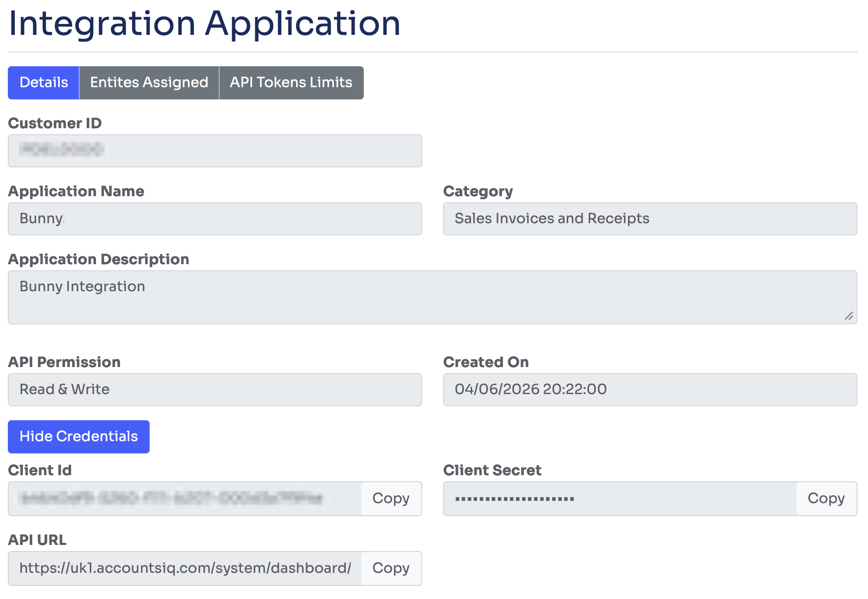Click the Application Description label
The width and height of the screenshot is (868, 599).
coord(99,259)
